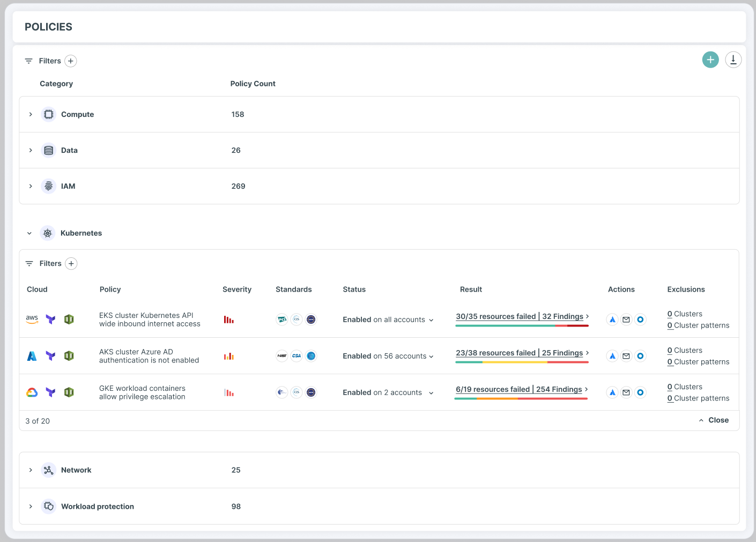The image size is (756, 542).
Task: Collapse the Kubernetes section chevron
Action: click(29, 233)
